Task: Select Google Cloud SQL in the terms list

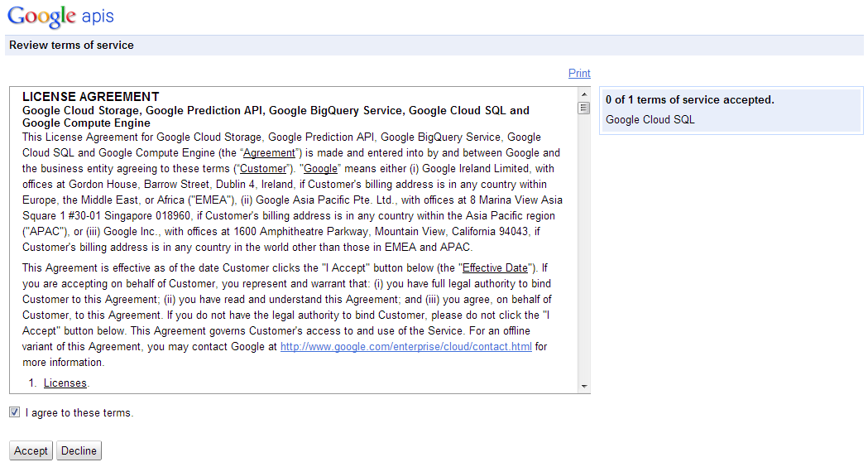Action: [x=650, y=119]
